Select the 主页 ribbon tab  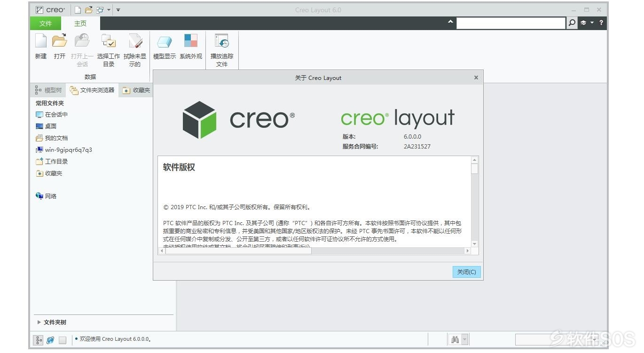80,24
